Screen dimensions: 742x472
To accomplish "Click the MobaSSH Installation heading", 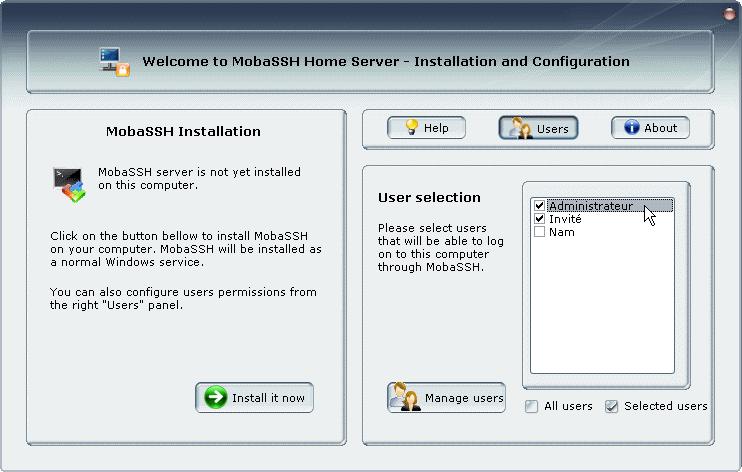I will [183, 132].
